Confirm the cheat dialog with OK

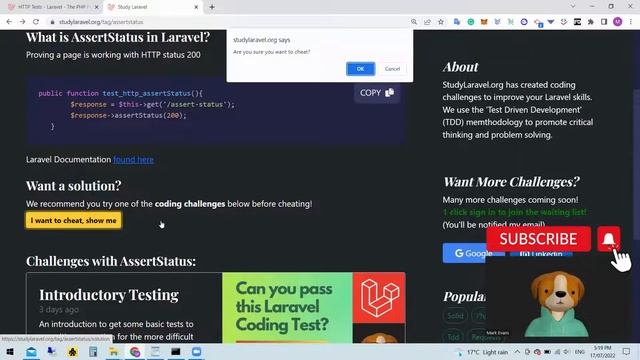(360, 69)
